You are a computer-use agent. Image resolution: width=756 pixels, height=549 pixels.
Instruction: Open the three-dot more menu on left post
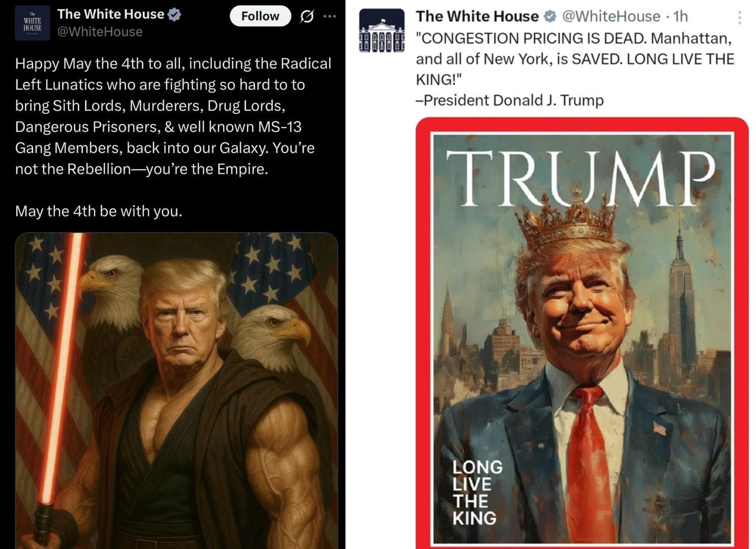tap(330, 16)
